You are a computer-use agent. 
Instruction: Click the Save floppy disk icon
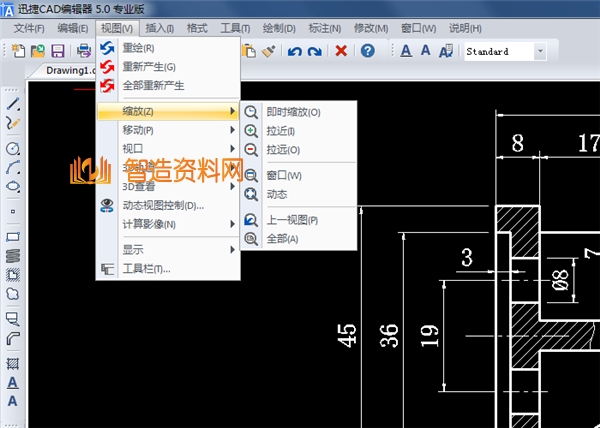pos(58,51)
